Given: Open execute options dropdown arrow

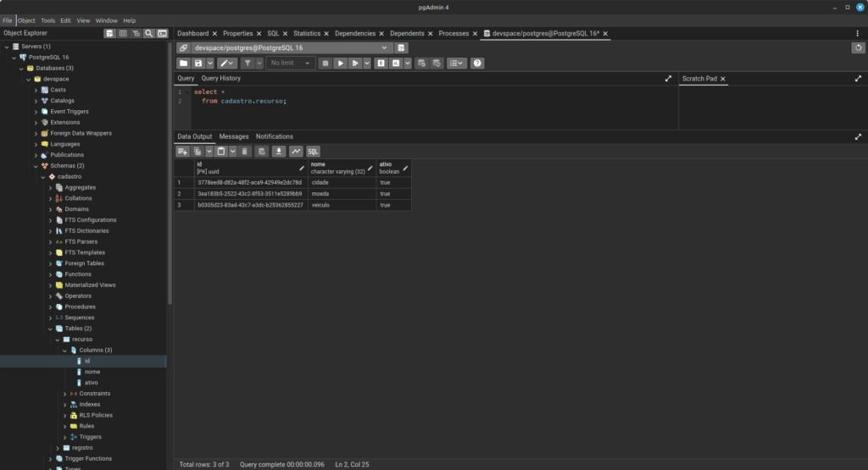Looking at the screenshot, I should tap(367, 63).
